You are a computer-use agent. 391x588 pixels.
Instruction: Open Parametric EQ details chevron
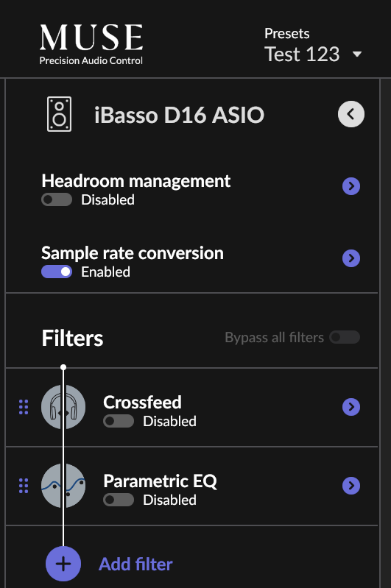(351, 486)
